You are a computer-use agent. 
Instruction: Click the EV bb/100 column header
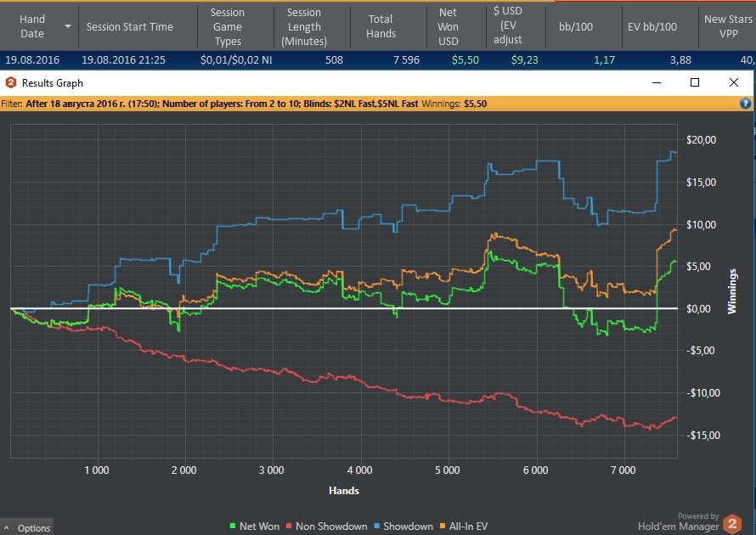click(652, 27)
